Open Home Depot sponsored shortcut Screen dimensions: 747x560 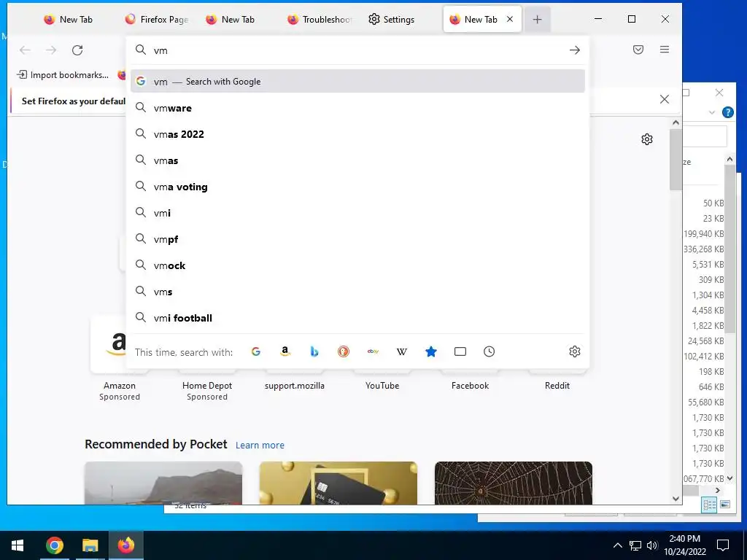pyautogui.click(x=207, y=386)
